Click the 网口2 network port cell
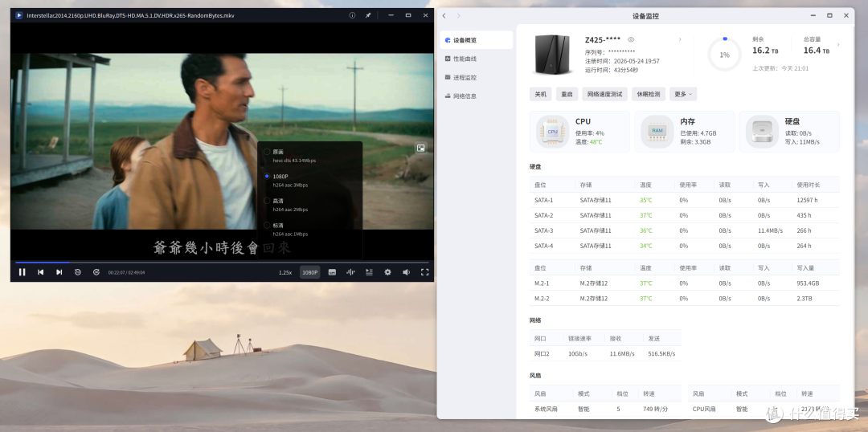The height and width of the screenshot is (432, 868). [x=542, y=354]
